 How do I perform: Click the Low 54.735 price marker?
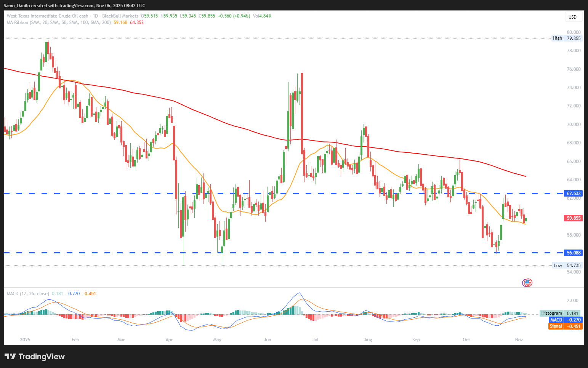tap(567, 266)
